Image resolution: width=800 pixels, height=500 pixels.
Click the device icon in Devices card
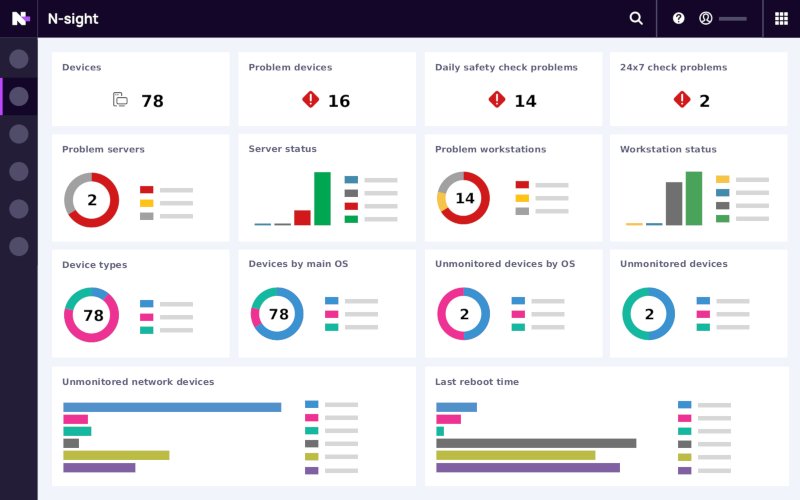pos(120,100)
